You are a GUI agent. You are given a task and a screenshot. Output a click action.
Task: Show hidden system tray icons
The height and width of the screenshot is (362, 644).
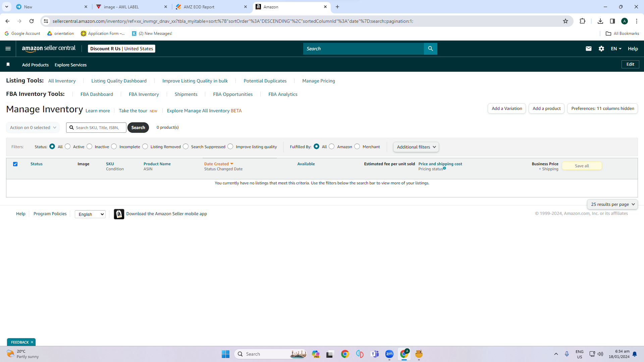(x=556, y=354)
